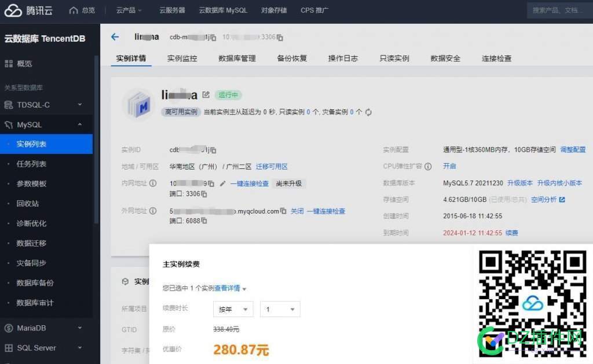Click the 尚未升级 status badge

click(x=289, y=183)
